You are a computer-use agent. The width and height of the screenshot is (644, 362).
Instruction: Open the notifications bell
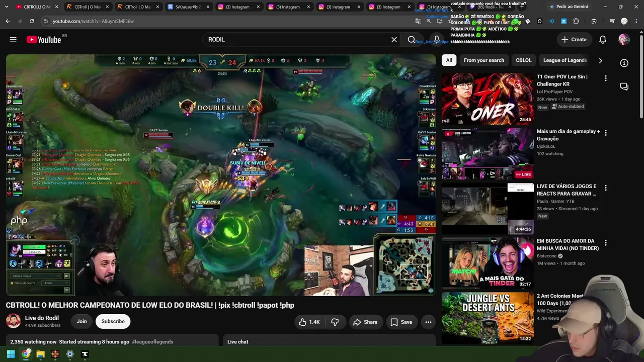[603, 40]
